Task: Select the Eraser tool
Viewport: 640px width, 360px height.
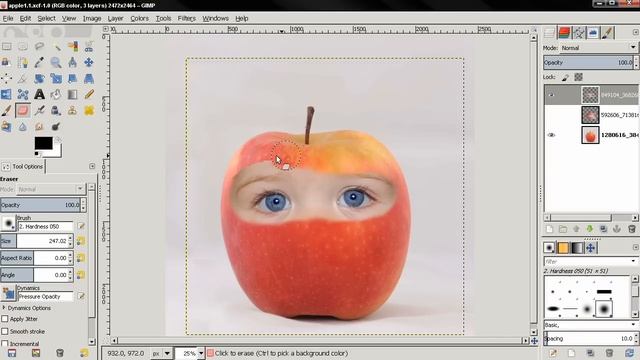Action: pyautogui.click(x=23, y=110)
